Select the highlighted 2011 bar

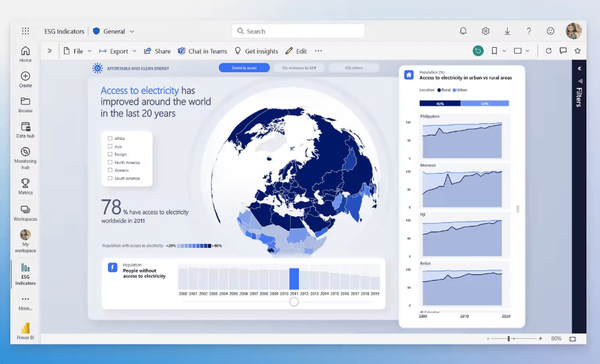[294, 279]
